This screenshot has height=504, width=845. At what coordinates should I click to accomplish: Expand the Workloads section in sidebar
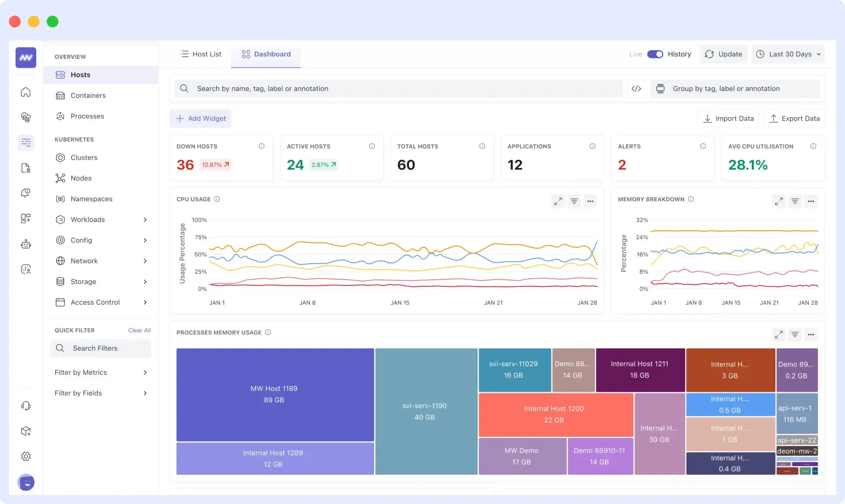pyautogui.click(x=145, y=219)
